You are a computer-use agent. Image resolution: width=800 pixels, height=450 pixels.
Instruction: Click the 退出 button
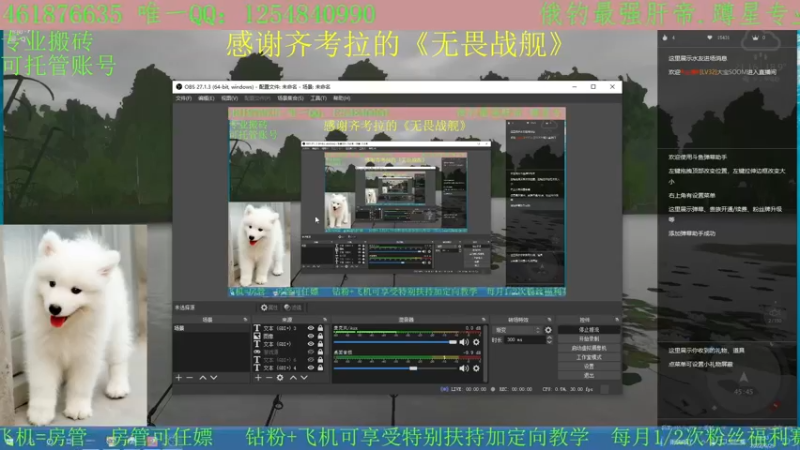click(x=589, y=376)
